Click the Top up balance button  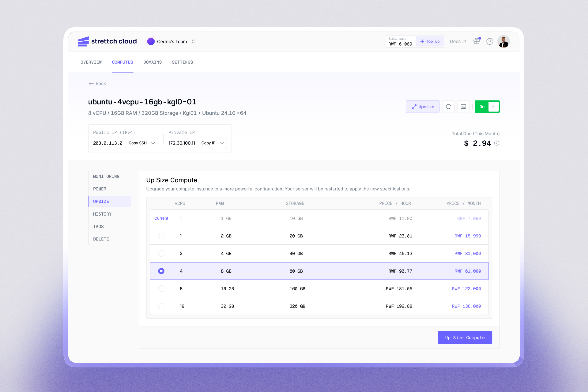coord(430,41)
